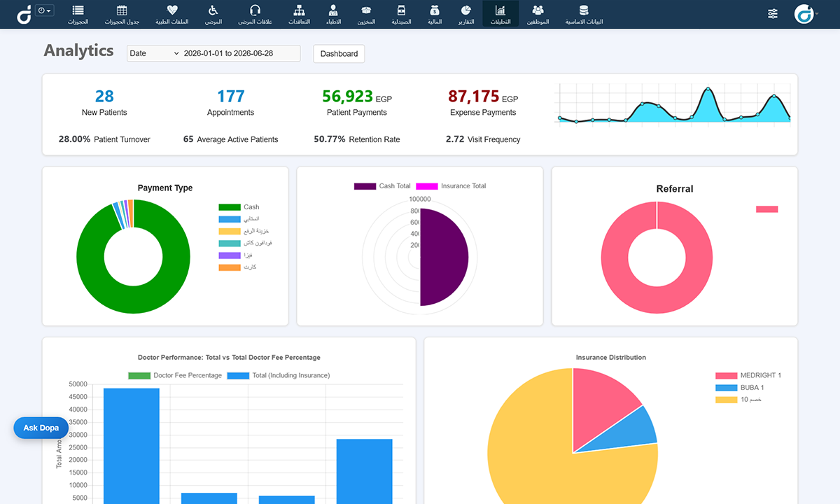Image resolution: width=840 pixels, height=504 pixels.
Task: Open the البيانات الاساسية database icon
Action: pyautogui.click(x=584, y=10)
